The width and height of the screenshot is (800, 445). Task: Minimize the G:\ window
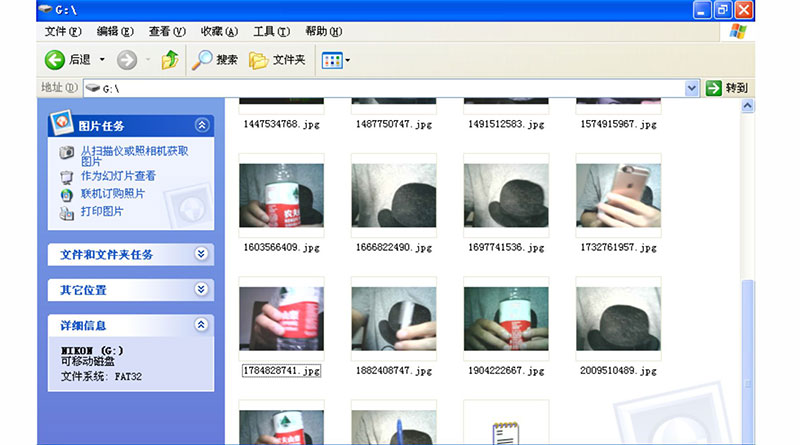point(702,10)
